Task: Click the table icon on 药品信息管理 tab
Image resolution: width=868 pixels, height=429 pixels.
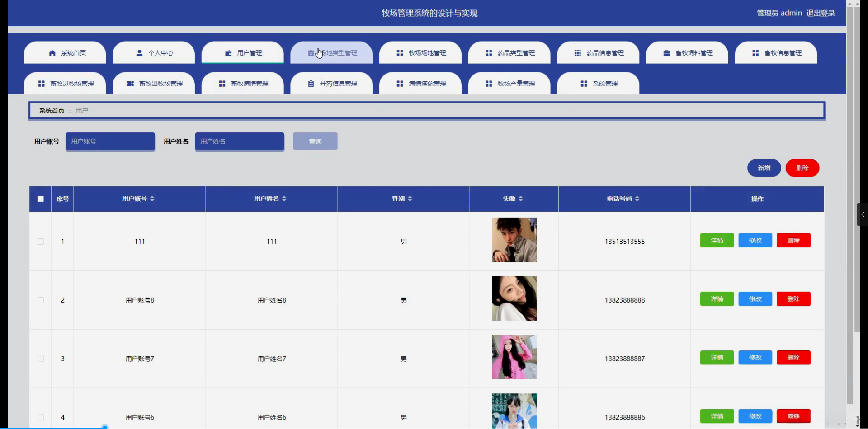Action: coord(578,53)
